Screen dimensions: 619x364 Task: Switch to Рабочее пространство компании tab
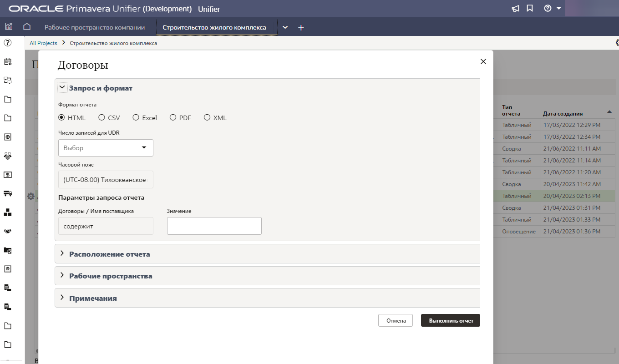tap(95, 27)
